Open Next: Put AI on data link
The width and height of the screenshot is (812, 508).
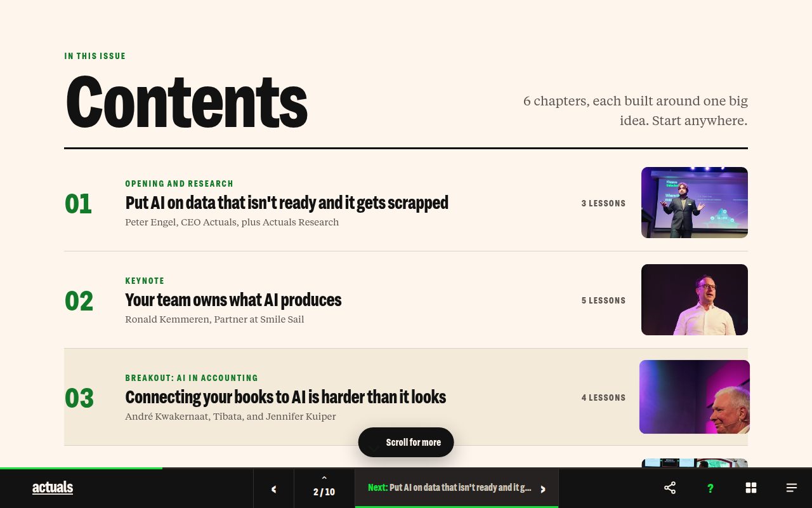pyautogui.click(x=457, y=488)
